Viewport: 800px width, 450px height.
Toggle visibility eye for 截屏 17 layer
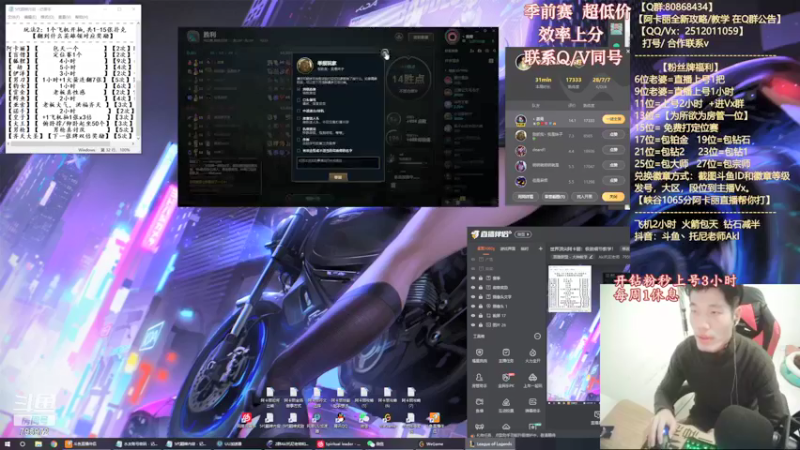tap(473, 316)
